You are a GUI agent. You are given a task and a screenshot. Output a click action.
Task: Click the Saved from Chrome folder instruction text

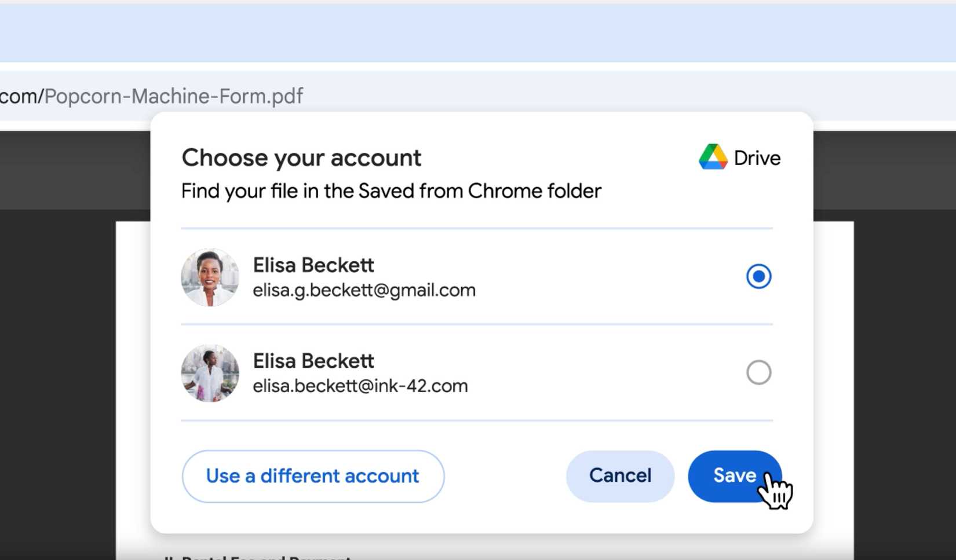click(391, 191)
